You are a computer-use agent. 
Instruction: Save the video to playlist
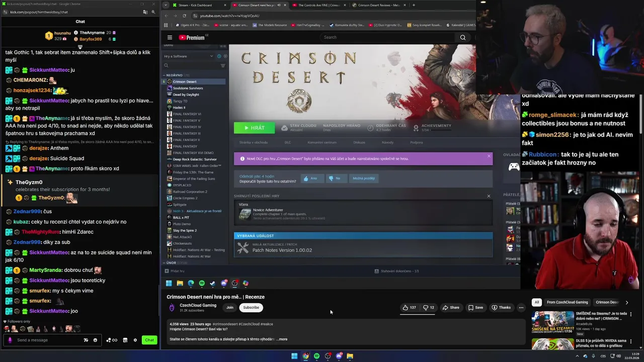click(x=475, y=308)
